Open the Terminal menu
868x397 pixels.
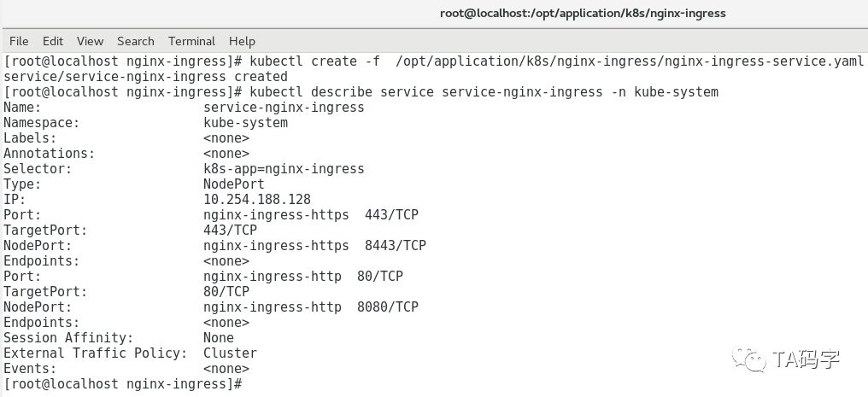[x=191, y=41]
